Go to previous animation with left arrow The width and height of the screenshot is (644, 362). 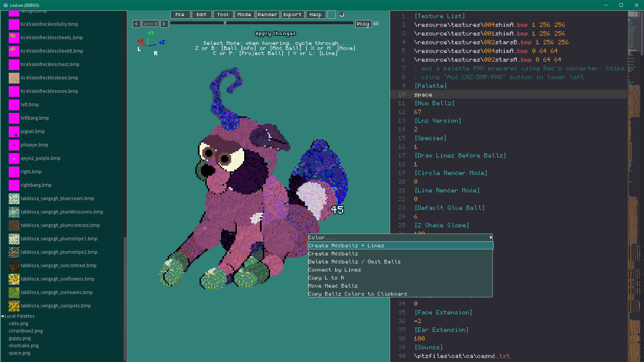click(137, 24)
